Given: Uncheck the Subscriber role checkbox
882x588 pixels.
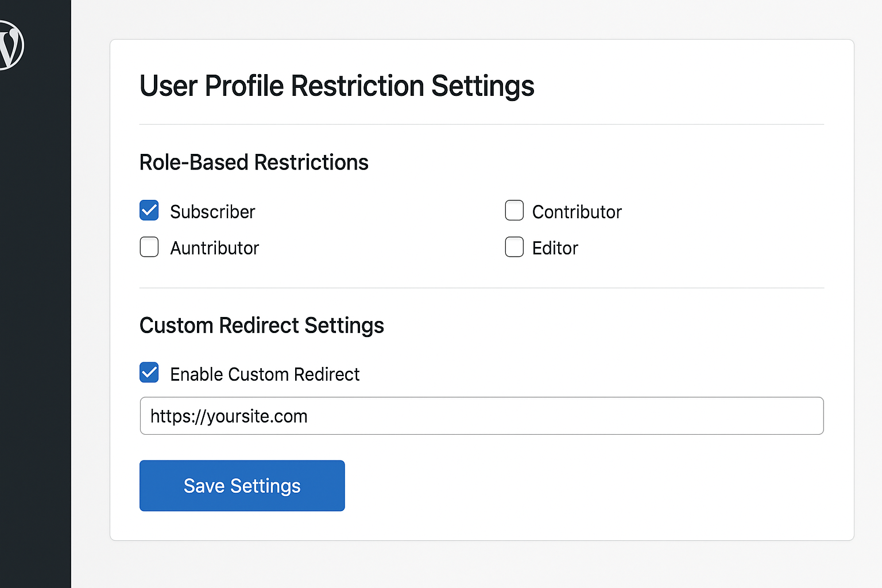Looking at the screenshot, I should pos(149,211).
